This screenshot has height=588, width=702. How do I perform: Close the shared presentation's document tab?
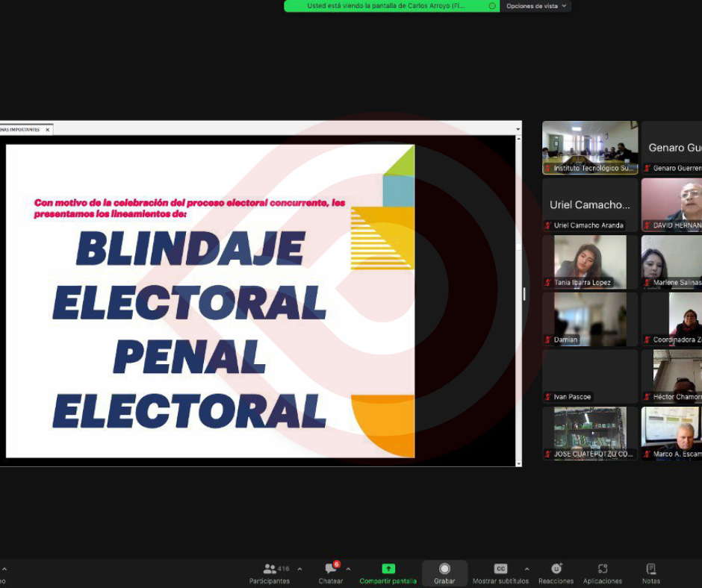(x=48, y=130)
